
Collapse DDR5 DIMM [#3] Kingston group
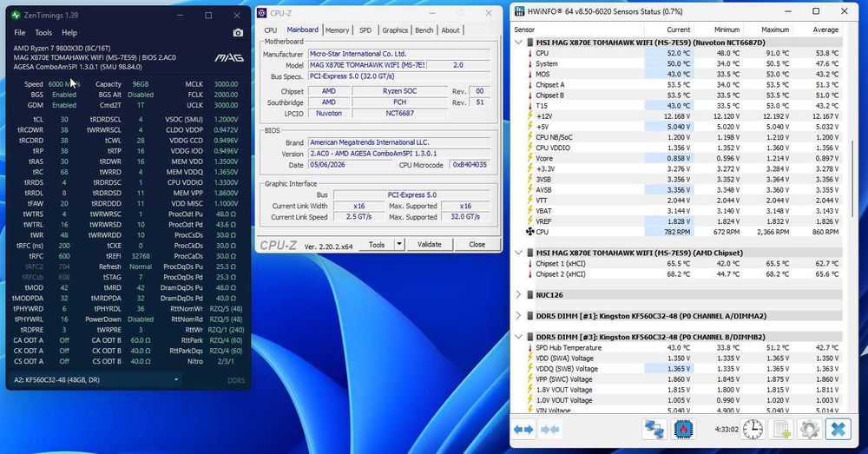(x=518, y=337)
